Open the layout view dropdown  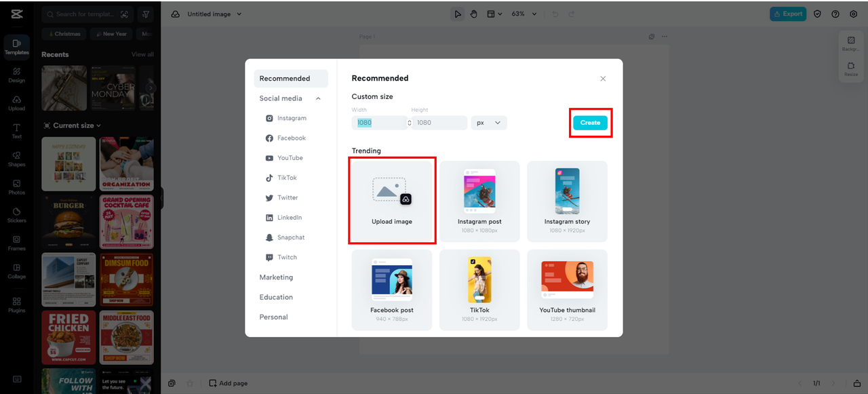(x=494, y=14)
